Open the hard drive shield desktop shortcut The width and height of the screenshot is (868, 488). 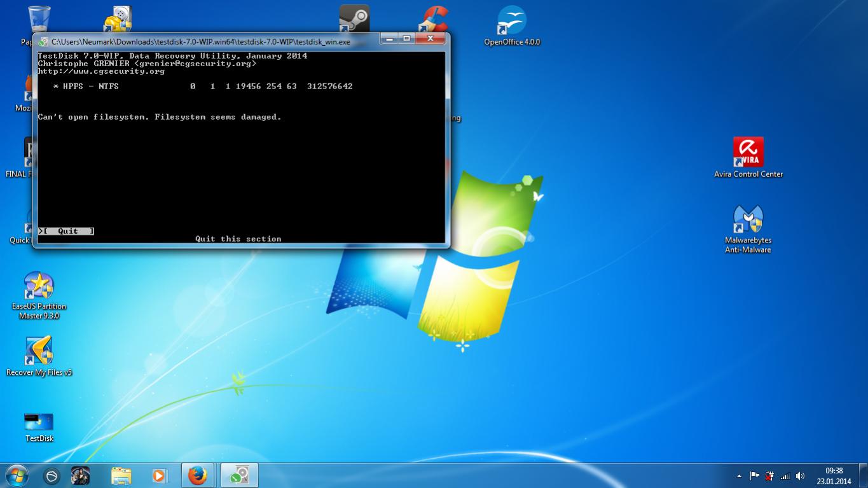point(117,18)
